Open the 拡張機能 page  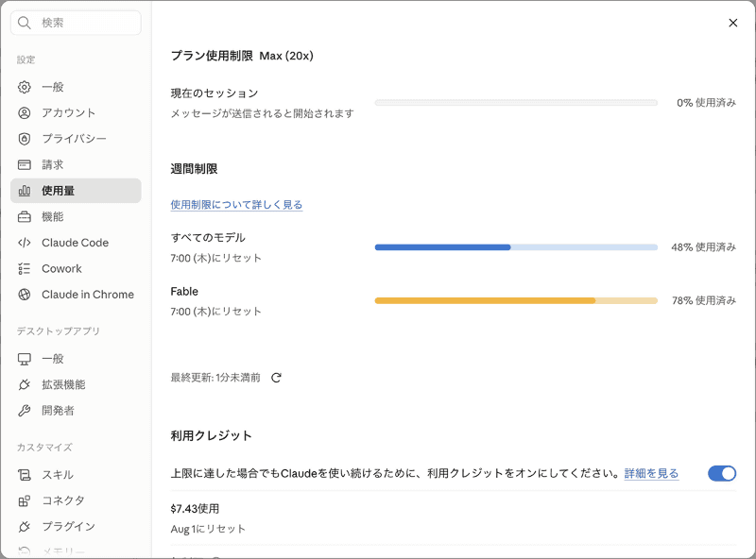[76, 384]
